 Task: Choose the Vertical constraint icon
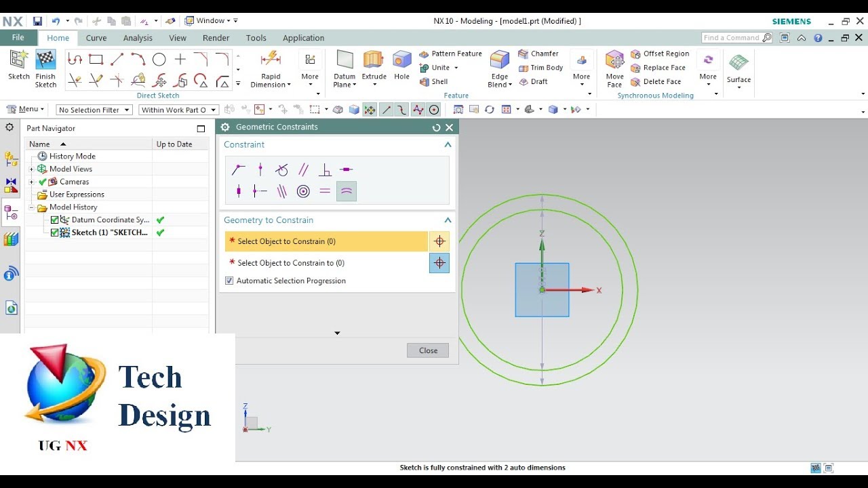pyautogui.click(x=238, y=191)
